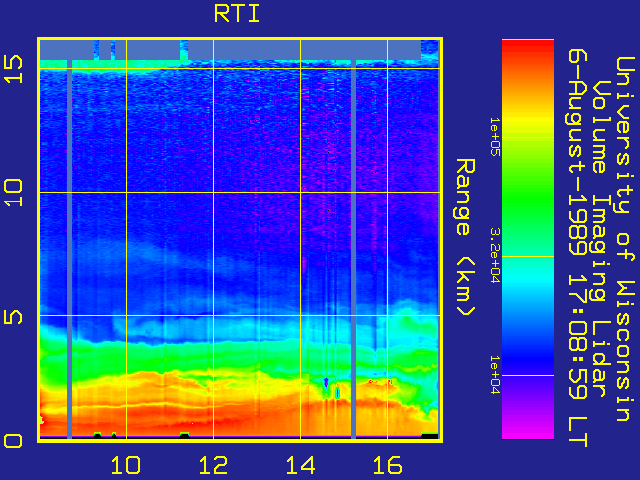Click the yellow band of the colorbar
The height and width of the screenshot is (480, 640).
click(x=528, y=120)
